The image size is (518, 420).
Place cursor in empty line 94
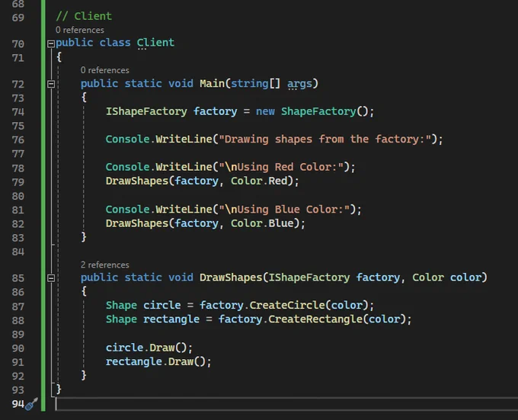286,404
